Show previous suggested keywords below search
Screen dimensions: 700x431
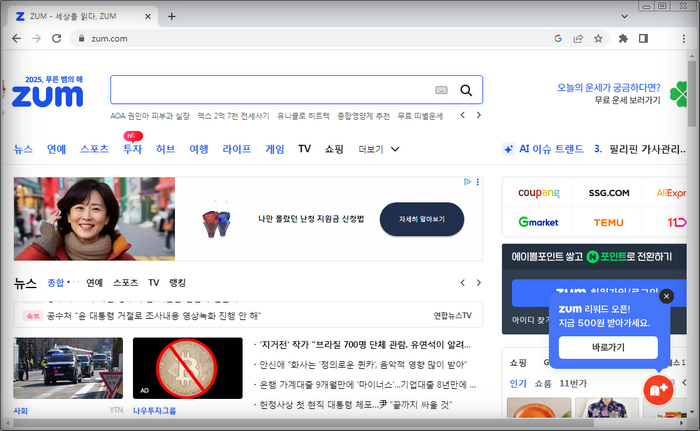(463, 115)
